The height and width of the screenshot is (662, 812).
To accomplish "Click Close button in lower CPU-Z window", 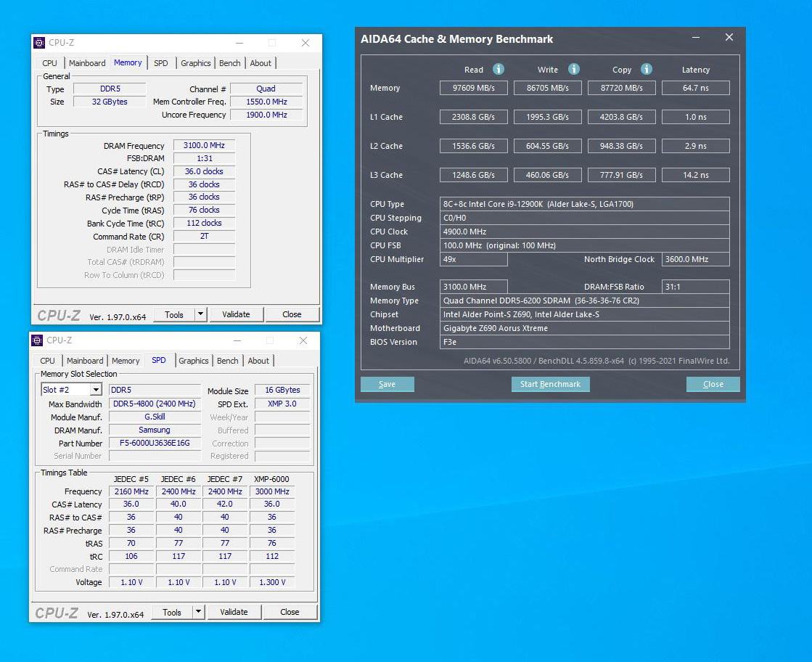I will pyautogui.click(x=290, y=612).
